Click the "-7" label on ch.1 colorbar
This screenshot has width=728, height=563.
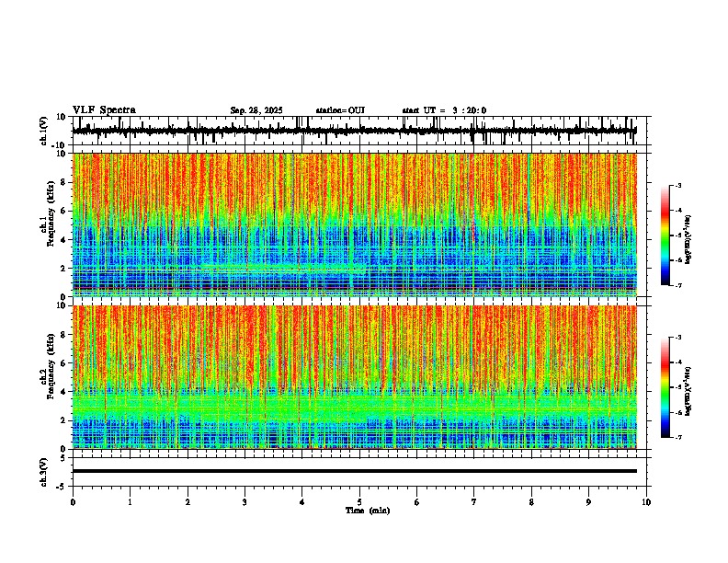coord(678,285)
